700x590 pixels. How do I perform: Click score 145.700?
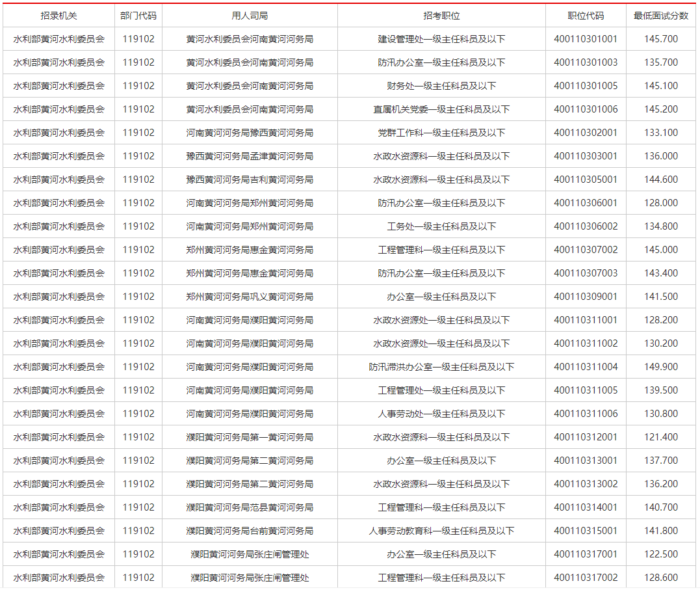661,39
